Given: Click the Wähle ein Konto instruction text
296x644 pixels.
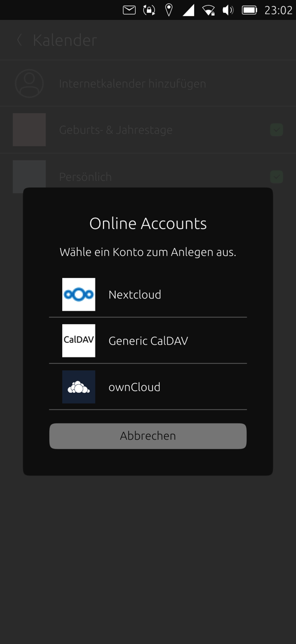Looking at the screenshot, I should pyautogui.click(x=148, y=252).
